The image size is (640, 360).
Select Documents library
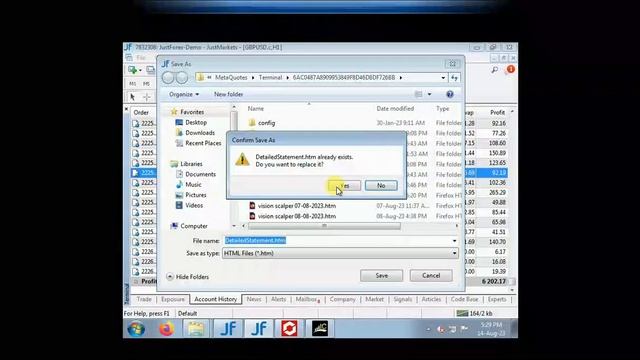coord(200,174)
